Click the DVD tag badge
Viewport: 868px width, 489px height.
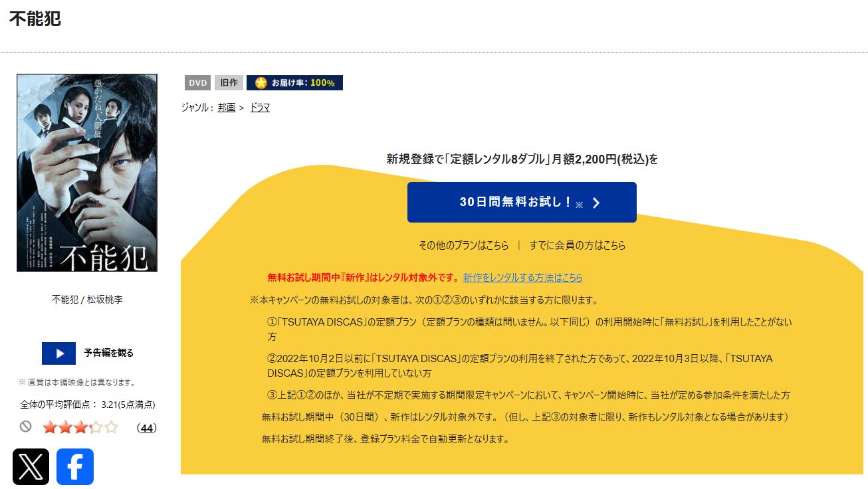(x=198, y=83)
